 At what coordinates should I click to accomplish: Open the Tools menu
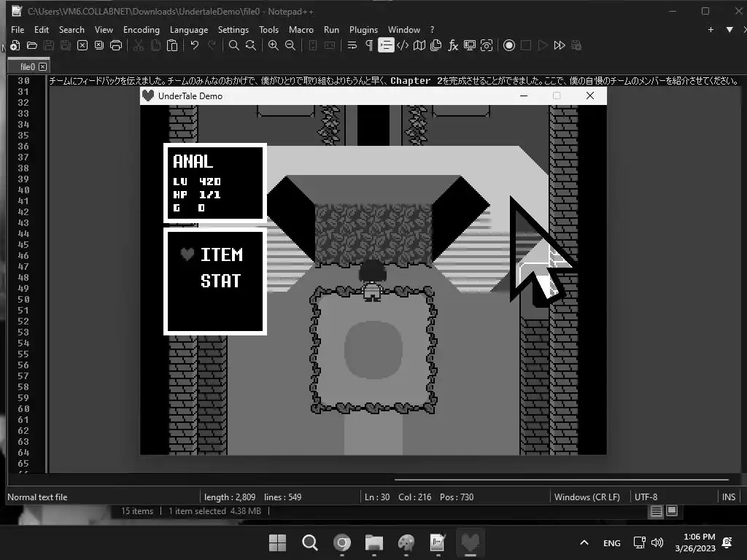click(268, 29)
